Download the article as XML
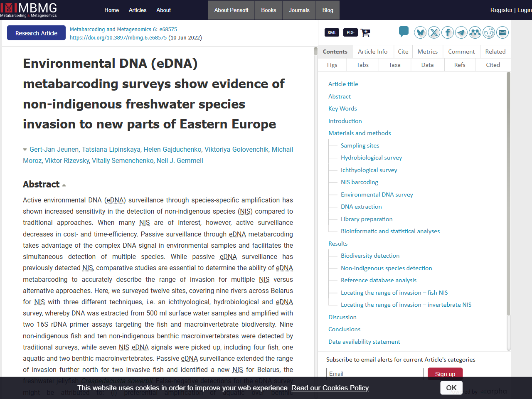Image resolution: width=532 pixels, height=399 pixels. 332,32
